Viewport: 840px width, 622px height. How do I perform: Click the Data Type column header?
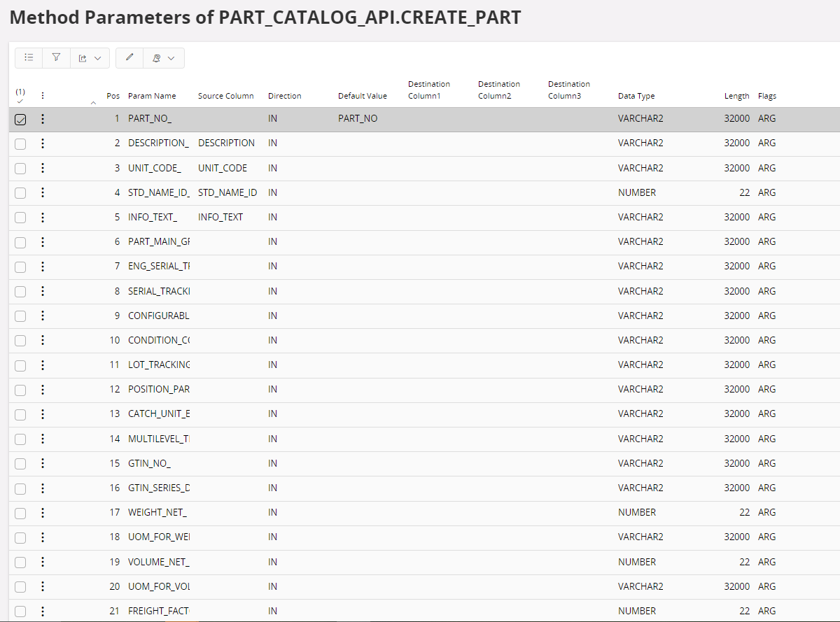(x=636, y=96)
